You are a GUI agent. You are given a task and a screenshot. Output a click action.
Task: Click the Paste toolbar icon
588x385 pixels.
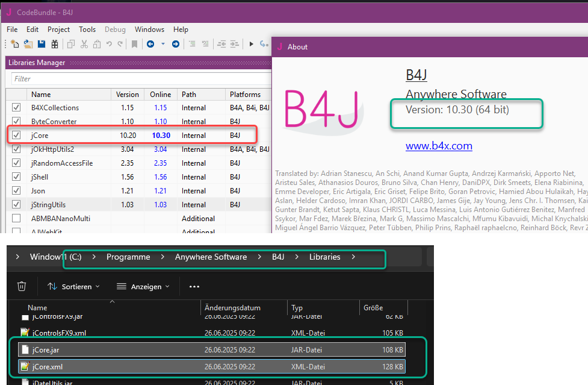97,44
